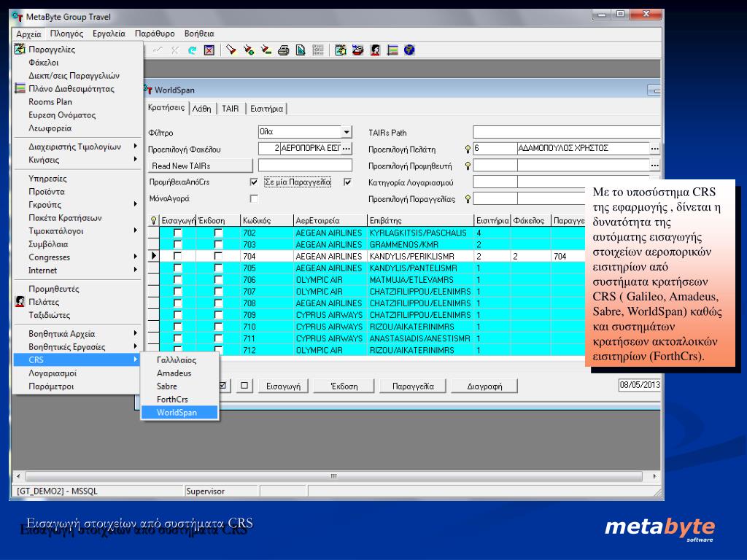The image size is (747, 560).
Task: Click the red card-file folders toolbar icon
Action: pyautogui.click(x=357, y=50)
